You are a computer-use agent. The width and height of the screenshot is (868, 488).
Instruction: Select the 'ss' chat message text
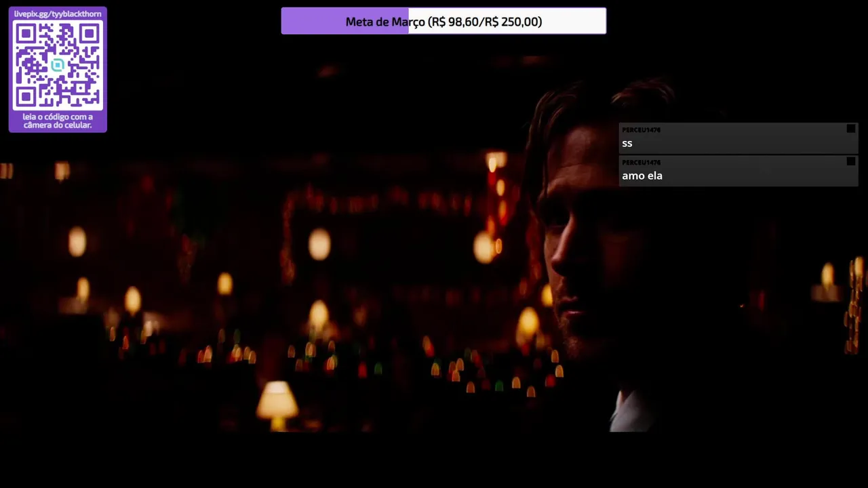pyautogui.click(x=627, y=143)
